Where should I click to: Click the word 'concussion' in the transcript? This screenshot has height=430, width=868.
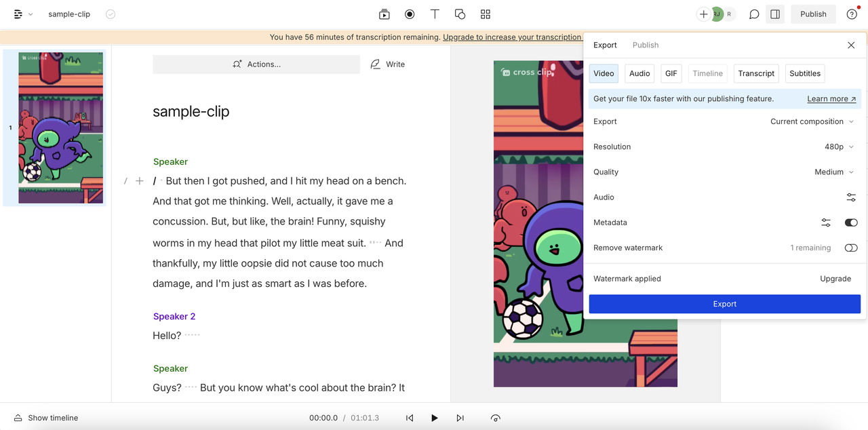coord(180,221)
